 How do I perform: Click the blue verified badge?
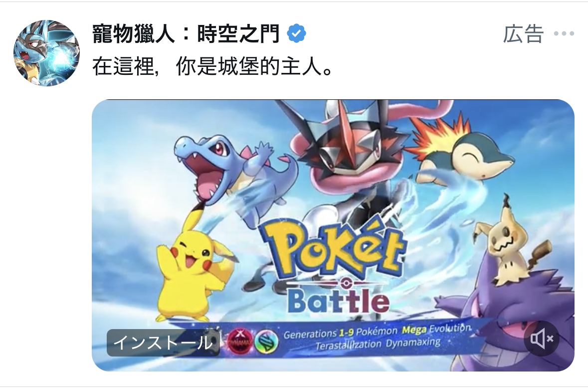[x=296, y=33]
